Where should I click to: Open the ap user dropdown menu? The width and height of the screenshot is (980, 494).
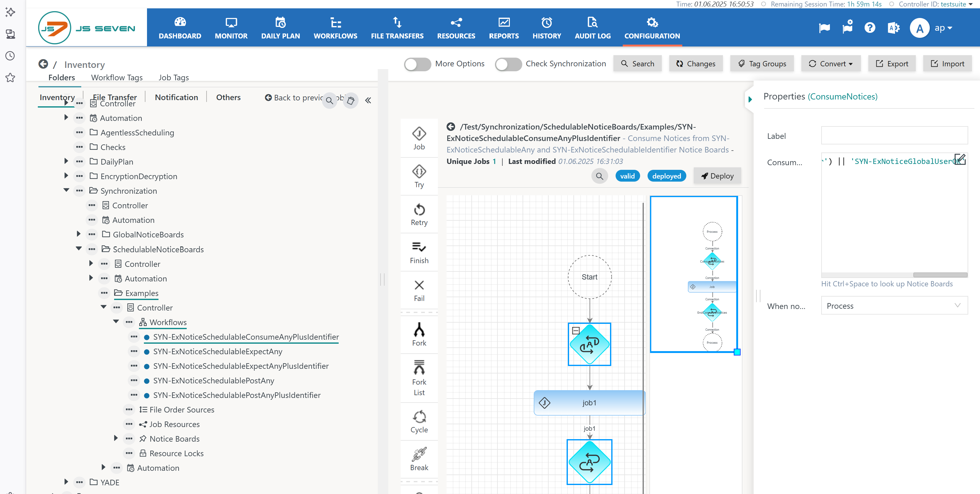click(x=943, y=28)
